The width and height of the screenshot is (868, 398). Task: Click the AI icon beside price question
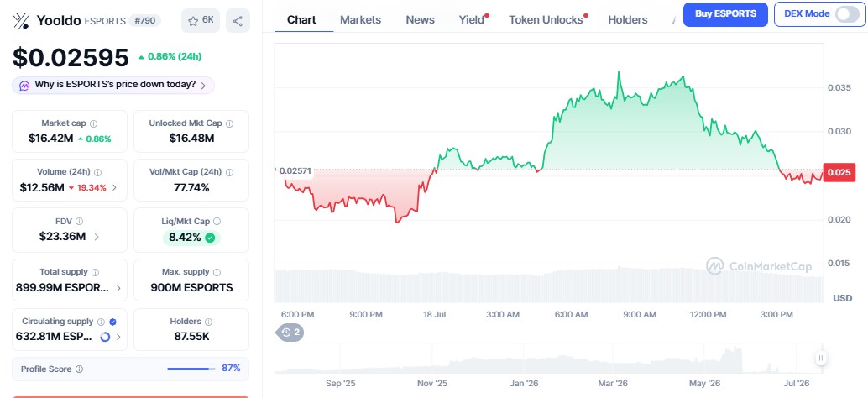pos(24,86)
